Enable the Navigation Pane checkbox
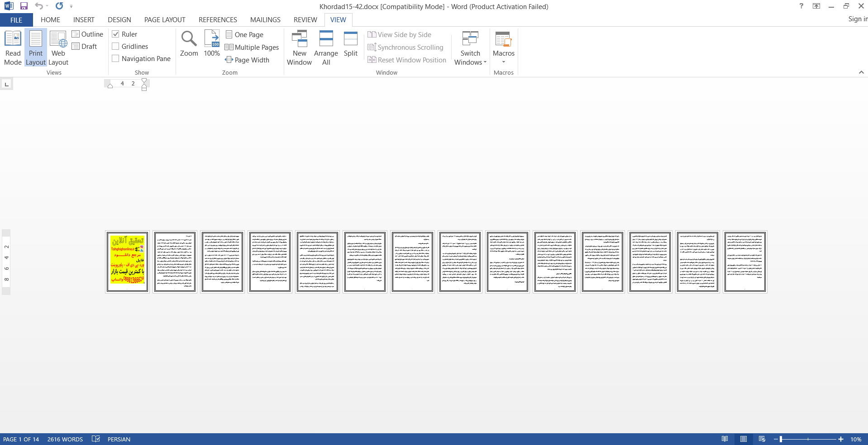 click(115, 59)
